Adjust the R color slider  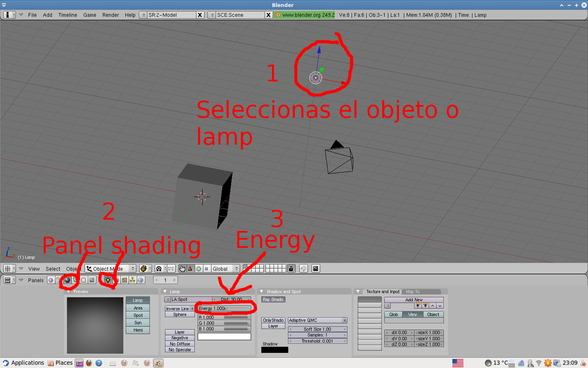(x=224, y=317)
